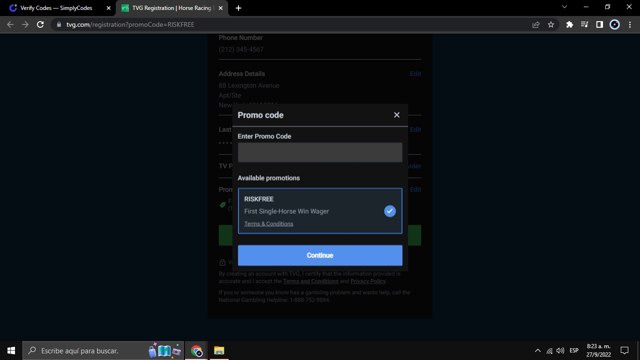Click the tvg.com address bar
This screenshot has width=640, height=360.
tap(294, 24)
